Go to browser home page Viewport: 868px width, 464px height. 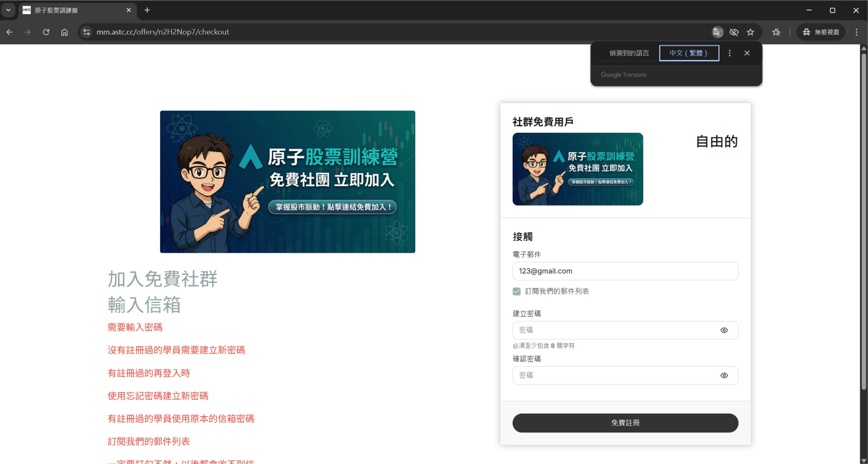[64, 32]
